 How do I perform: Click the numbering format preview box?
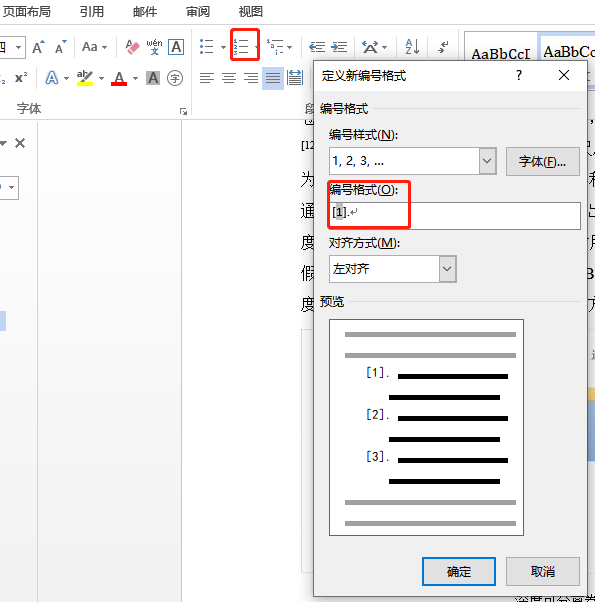(426, 427)
